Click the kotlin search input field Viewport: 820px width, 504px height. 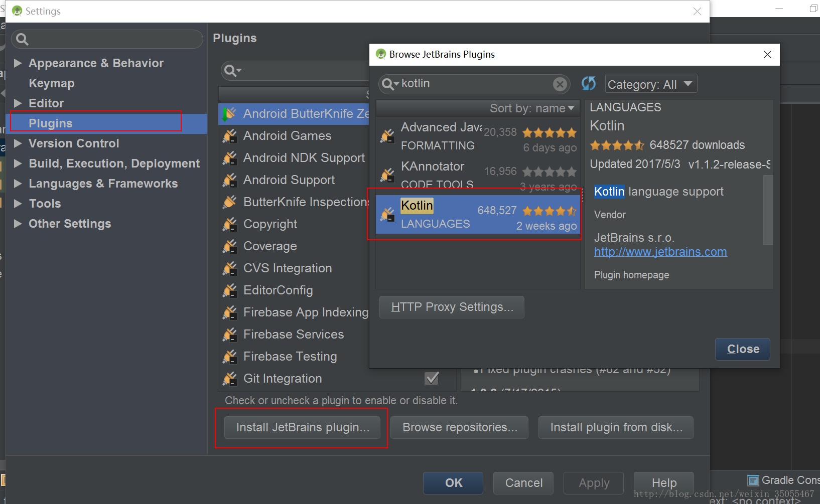point(475,84)
